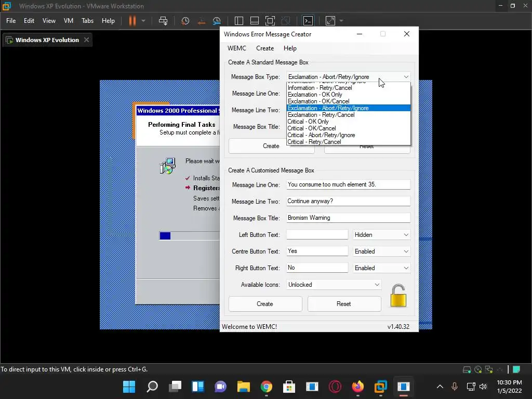
Task: Open the Available Icons 'Unlocked' dropdown
Action: click(x=334, y=285)
